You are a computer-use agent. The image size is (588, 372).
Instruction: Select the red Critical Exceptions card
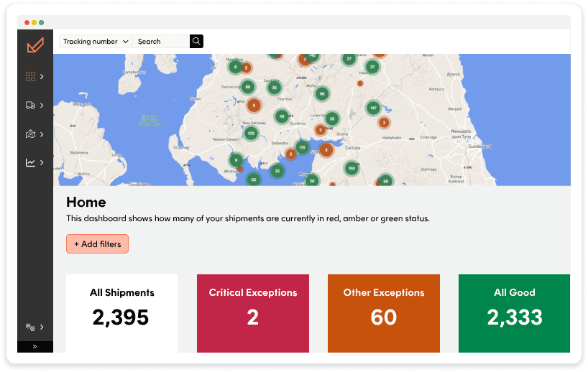coord(253,313)
